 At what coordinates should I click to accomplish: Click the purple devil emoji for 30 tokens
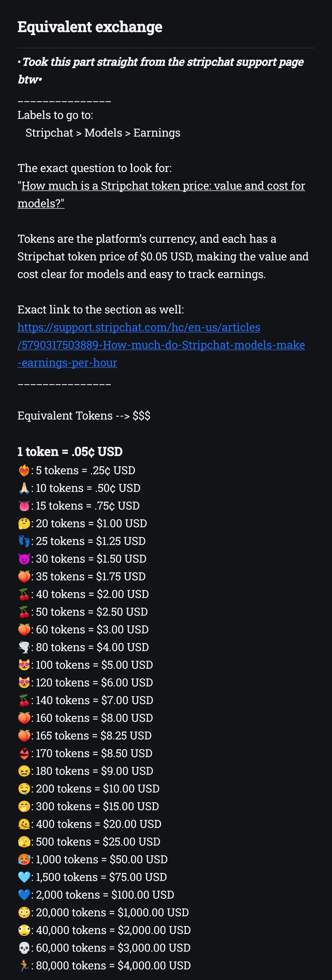click(x=24, y=559)
